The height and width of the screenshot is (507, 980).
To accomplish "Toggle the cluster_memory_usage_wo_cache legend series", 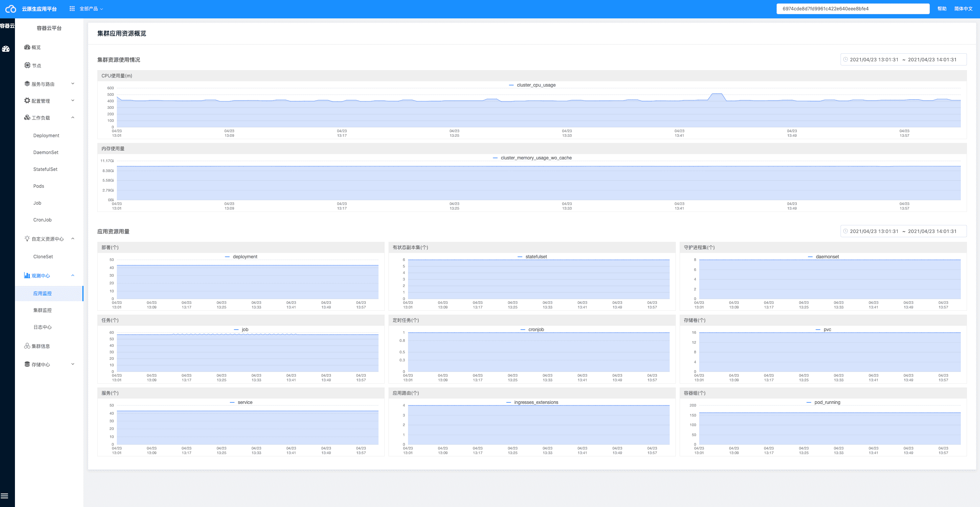I will click(532, 158).
